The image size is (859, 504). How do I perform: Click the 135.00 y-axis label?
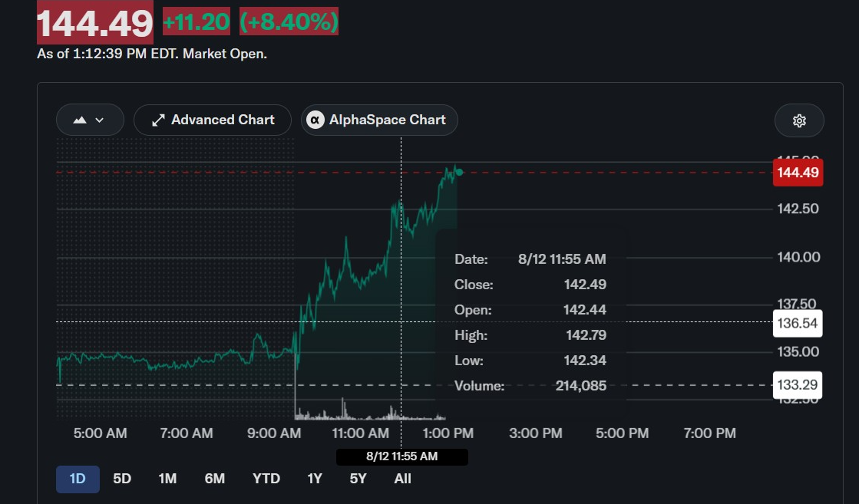pos(798,352)
